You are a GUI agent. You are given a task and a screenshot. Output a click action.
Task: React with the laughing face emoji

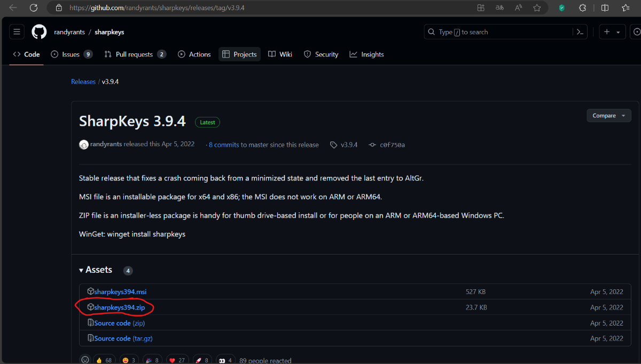pos(129,360)
